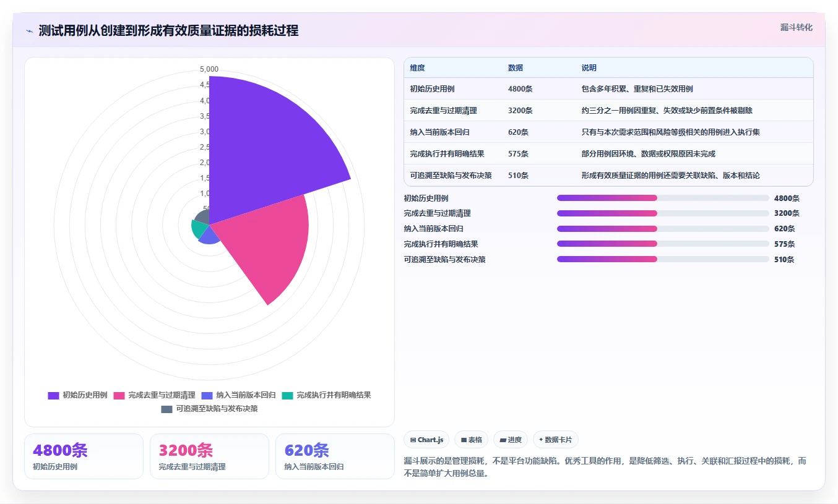
Task: Open the 4800条 初始历史用例 data card
Action: (84, 456)
